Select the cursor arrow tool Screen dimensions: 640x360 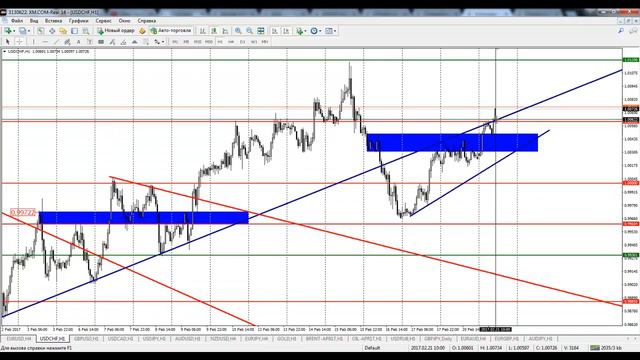7,42
